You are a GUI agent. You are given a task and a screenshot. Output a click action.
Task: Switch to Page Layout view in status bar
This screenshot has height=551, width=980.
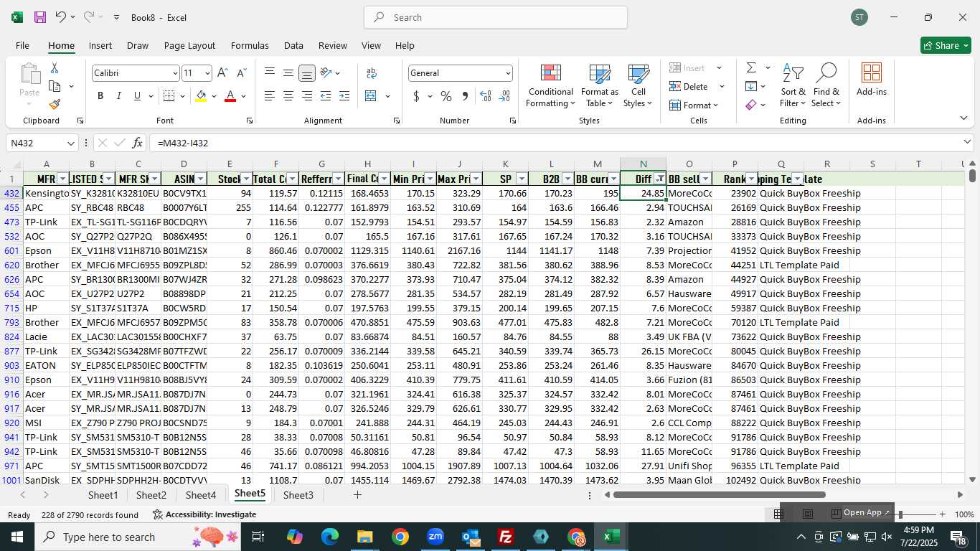(807, 514)
